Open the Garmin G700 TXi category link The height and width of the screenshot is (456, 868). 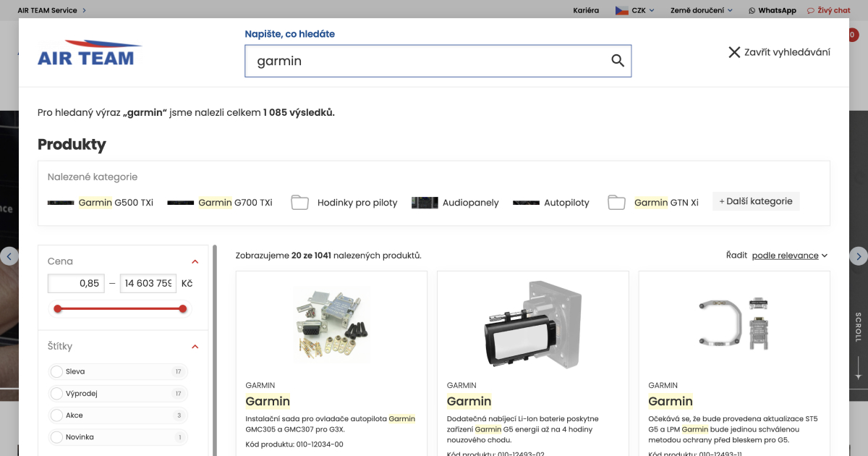[x=235, y=203]
